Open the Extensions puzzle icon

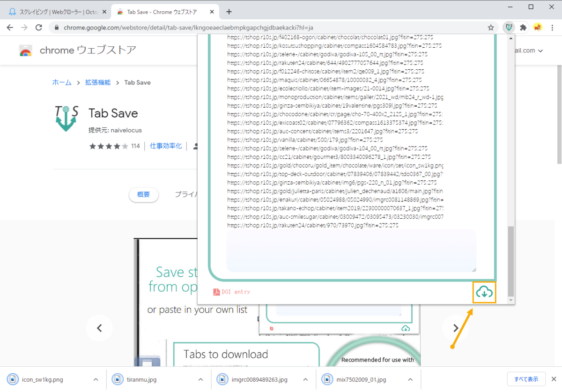point(523,28)
